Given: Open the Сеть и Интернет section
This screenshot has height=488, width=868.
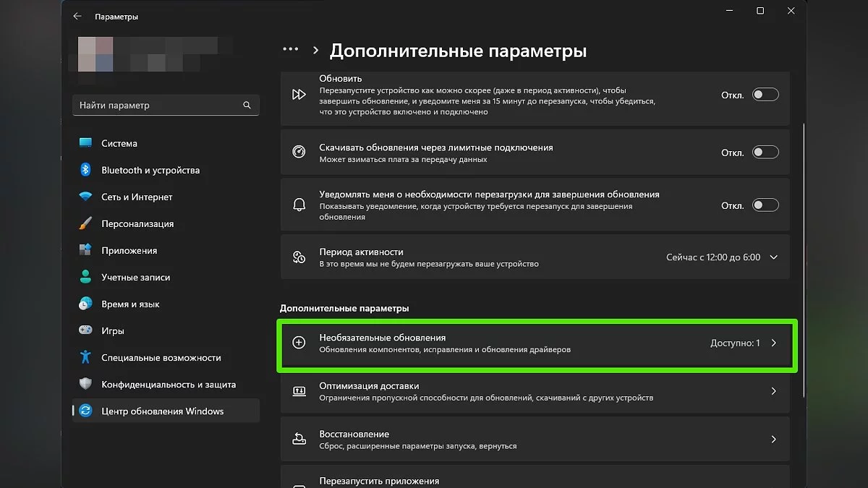Looking at the screenshot, I should pyautogui.click(x=166, y=197).
